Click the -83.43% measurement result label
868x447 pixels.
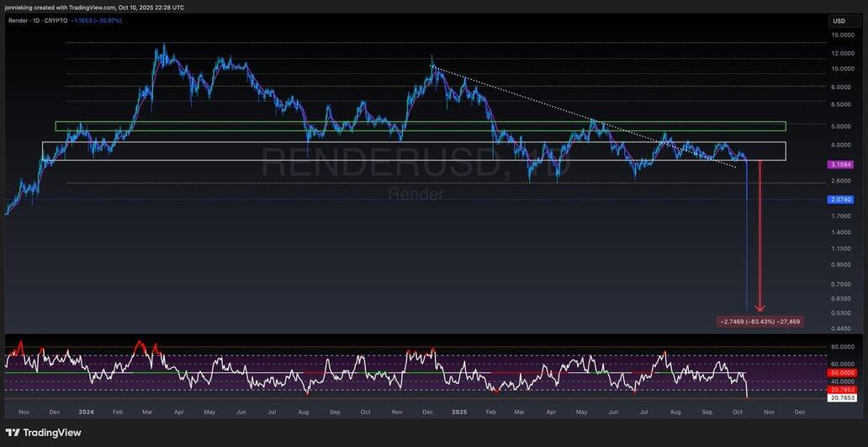(759, 321)
